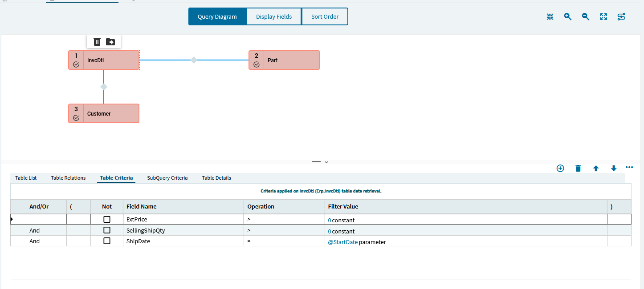
Task: Click the = operation in ShipDate row
Action: coord(285,241)
